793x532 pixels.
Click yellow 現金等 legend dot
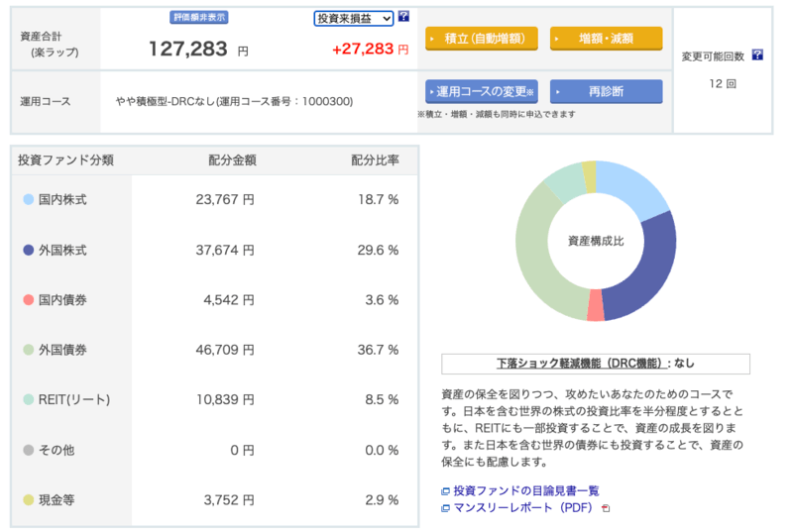click(x=29, y=499)
